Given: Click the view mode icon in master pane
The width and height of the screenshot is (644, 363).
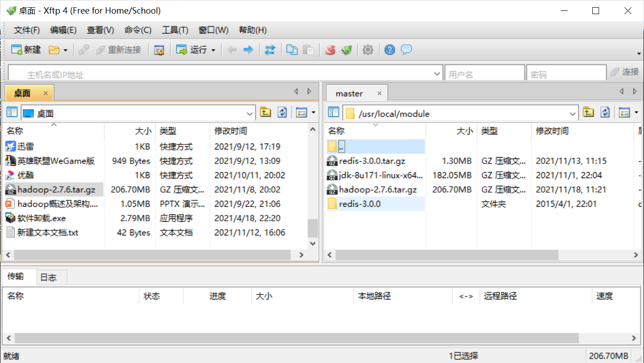Looking at the screenshot, I should pyautogui.click(x=624, y=113).
